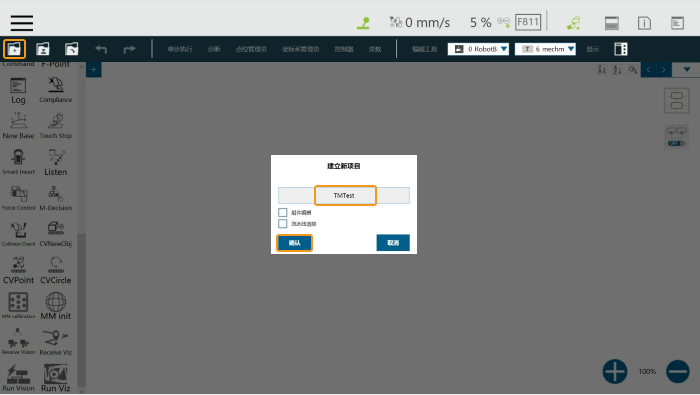Image resolution: width=700 pixels, height=395 pixels.
Task: Select the CVPoint node
Action: tap(18, 270)
